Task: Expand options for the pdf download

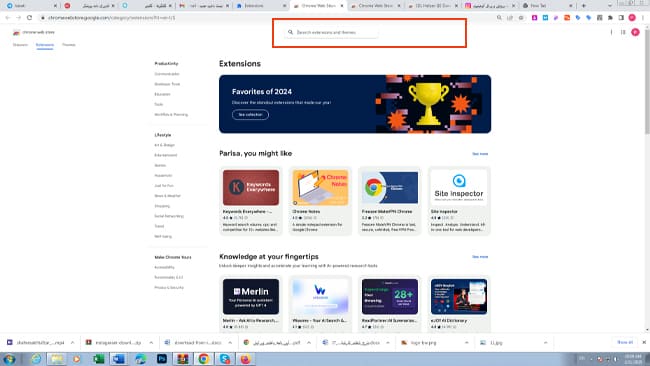Action: tap(309, 343)
